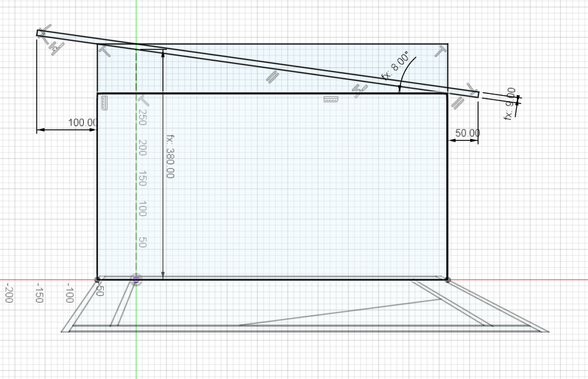Click parallel constraint glyph on middle of roof beam
The image size is (588, 379).
273,76
